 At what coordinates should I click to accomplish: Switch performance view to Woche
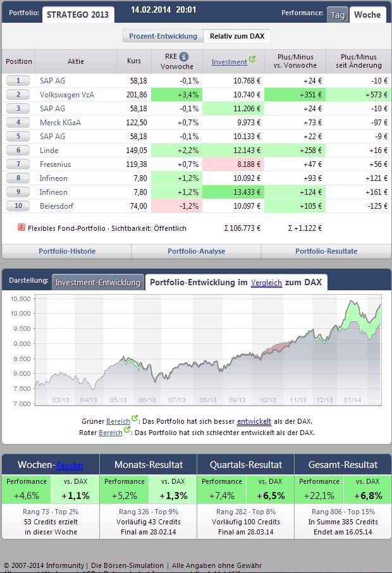[x=367, y=15]
